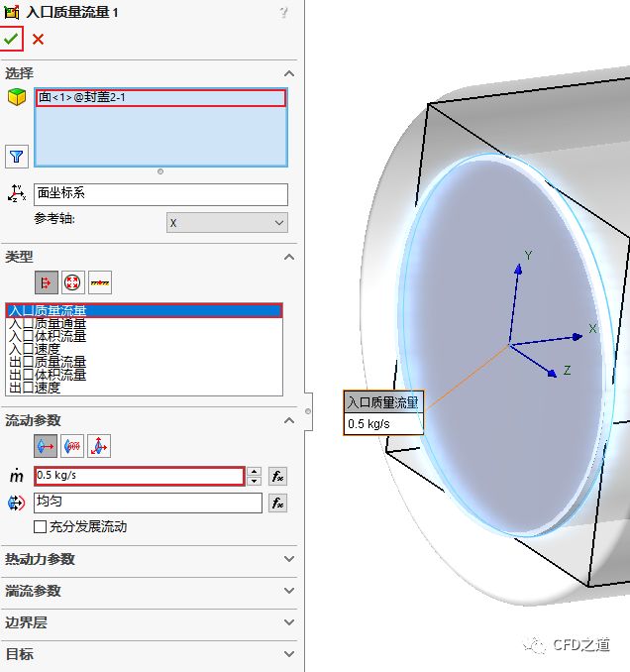Collapse the 流动参数 section

click(289, 420)
